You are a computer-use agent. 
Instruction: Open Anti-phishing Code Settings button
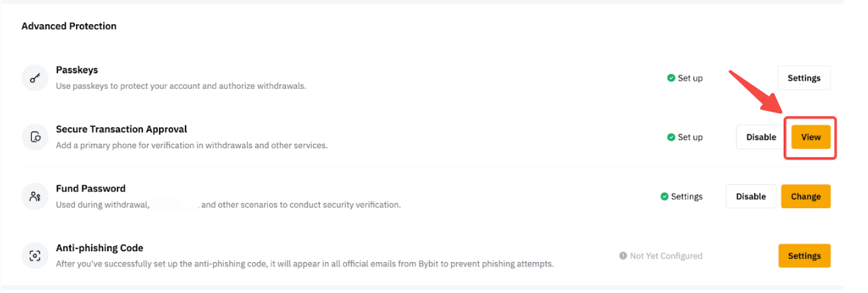[804, 256]
